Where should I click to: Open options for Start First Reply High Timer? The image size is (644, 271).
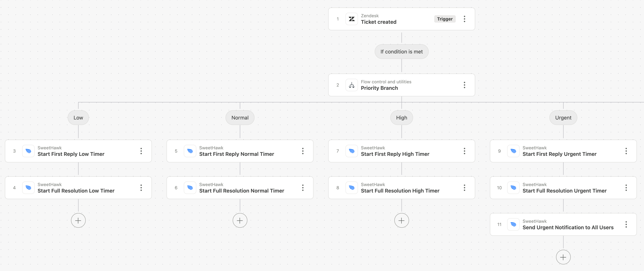point(465,151)
